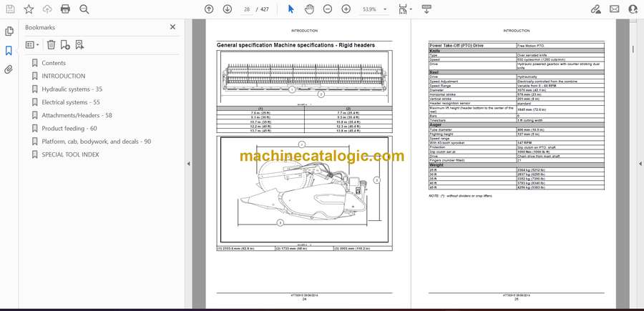Open the attachments paperclip panel
This screenshot has width=644, height=311.
point(9,70)
